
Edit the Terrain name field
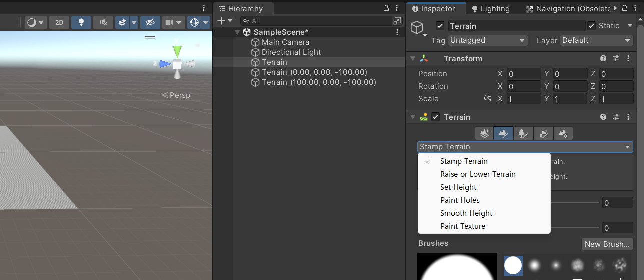(516, 26)
